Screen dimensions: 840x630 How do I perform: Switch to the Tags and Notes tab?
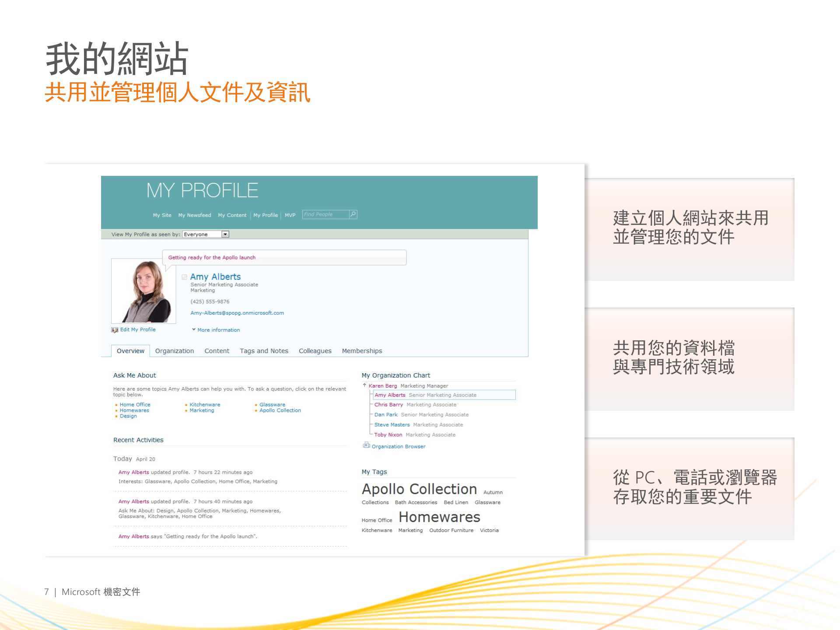(x=263, y=350)
